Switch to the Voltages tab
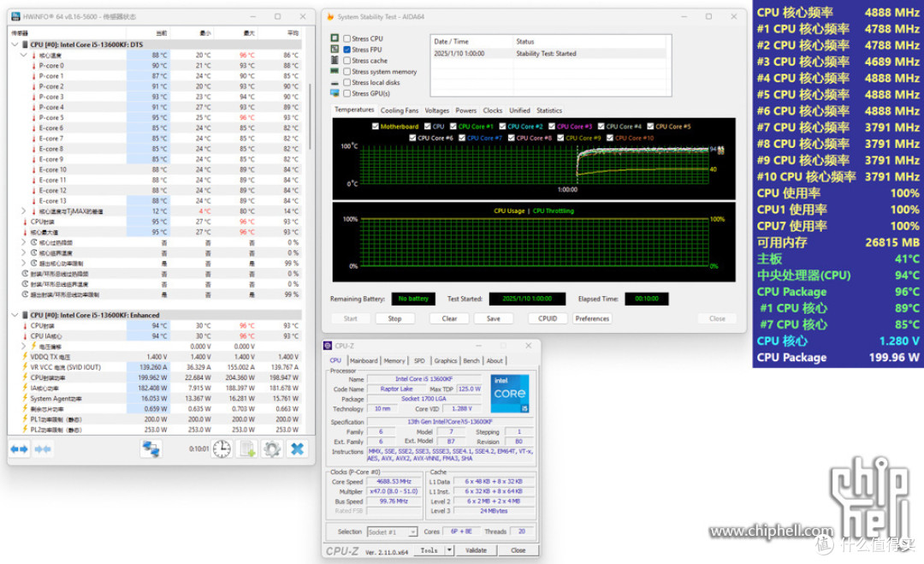This screenshot has height=564, width=924. 436,110
